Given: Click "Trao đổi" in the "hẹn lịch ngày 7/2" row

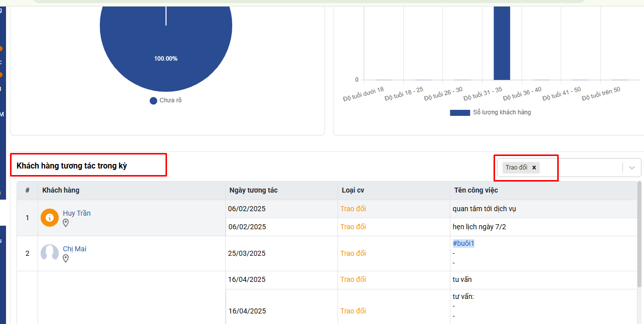Looking at the screenshot, I should 353,227.
